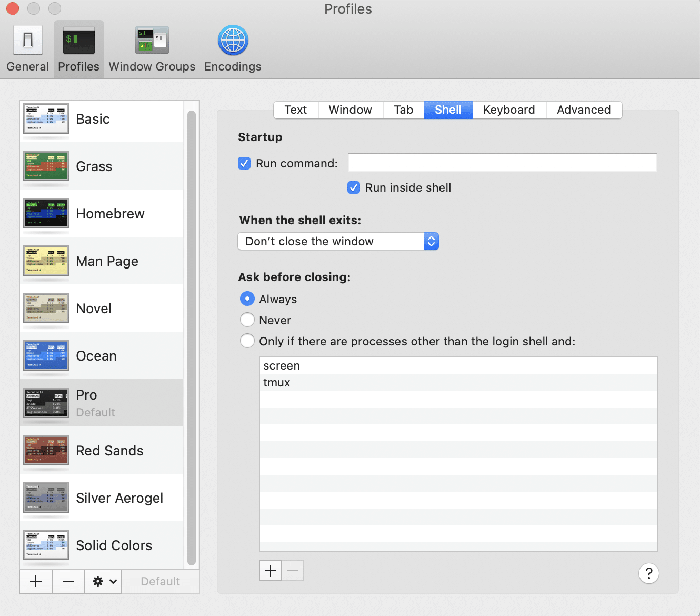Select the tmux entry in process list
700x616 pixels.
[277, 383]
